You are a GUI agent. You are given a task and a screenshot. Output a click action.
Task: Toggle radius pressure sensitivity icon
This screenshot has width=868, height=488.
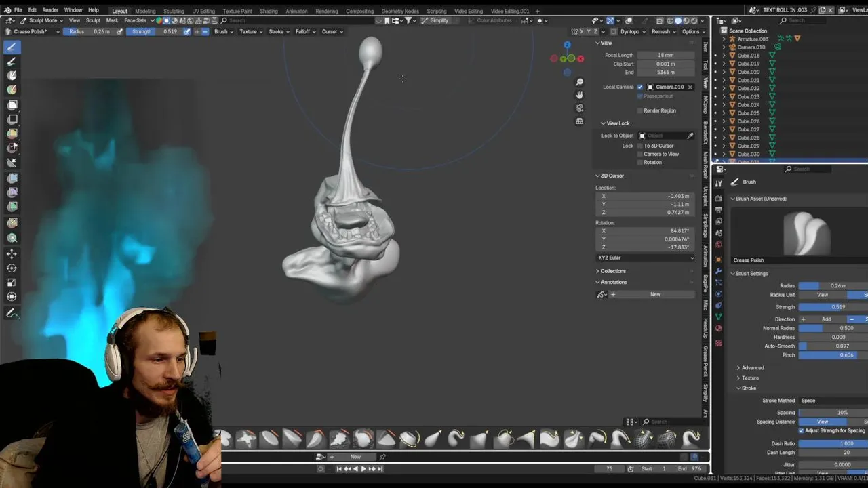pos(120,31)
